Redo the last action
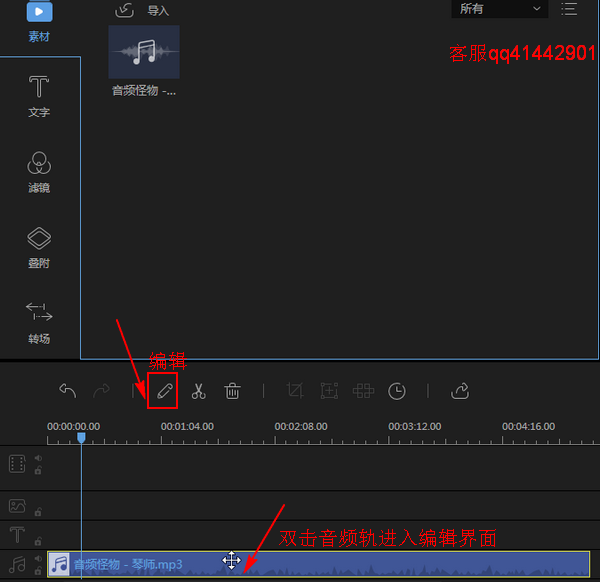This screenshot has width=600, height=582. [101, 391]
